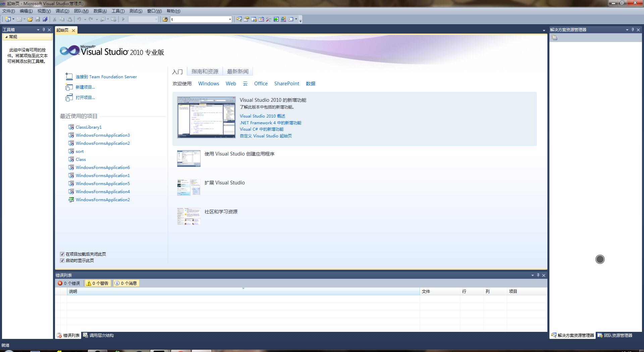Viewport: 644px width, 352px height.
Task: Open the Visual Studio 2010 概述 link
Action: (x=262, y=116)
